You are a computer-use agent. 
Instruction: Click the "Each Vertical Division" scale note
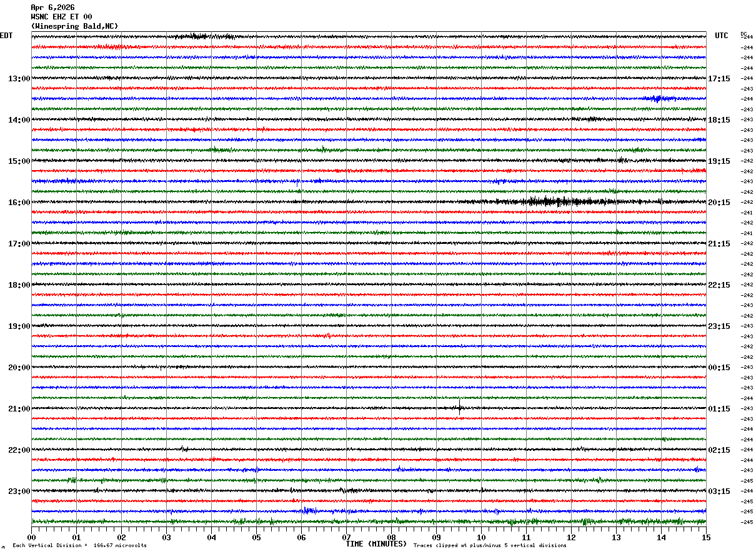click(x=79, y=546)
